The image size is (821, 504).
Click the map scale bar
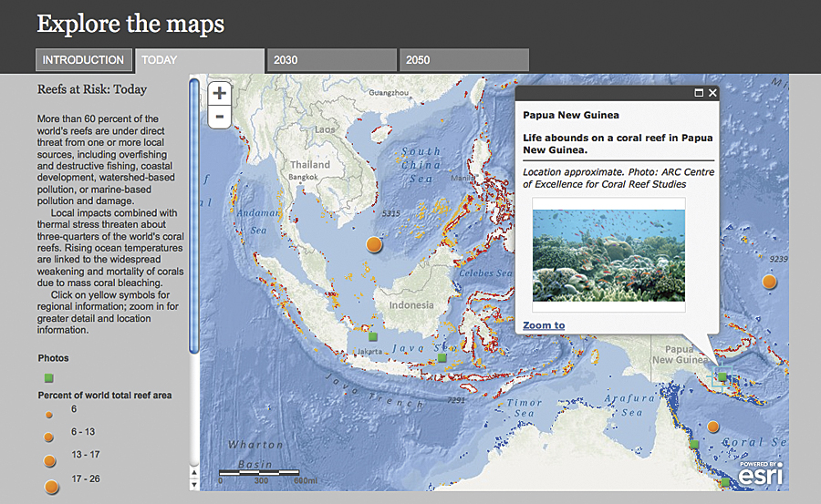pos(260,473)
